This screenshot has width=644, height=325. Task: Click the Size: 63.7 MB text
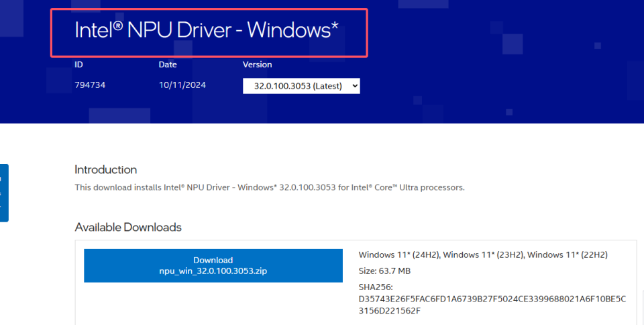click(384, 271)
